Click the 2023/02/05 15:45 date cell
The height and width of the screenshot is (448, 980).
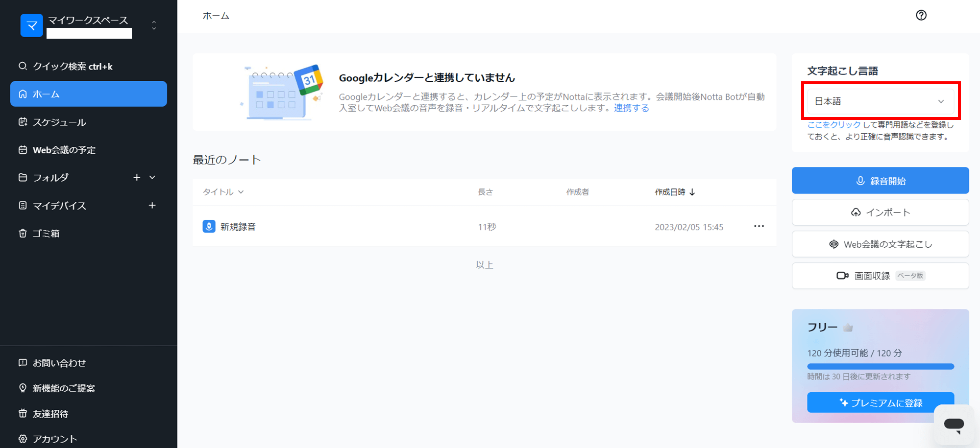pos(689,227)
